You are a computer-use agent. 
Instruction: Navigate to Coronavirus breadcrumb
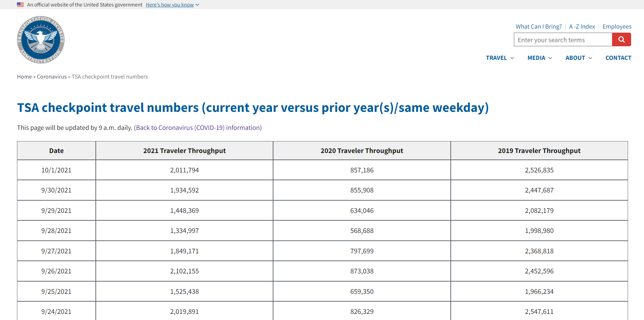[52, 77]
